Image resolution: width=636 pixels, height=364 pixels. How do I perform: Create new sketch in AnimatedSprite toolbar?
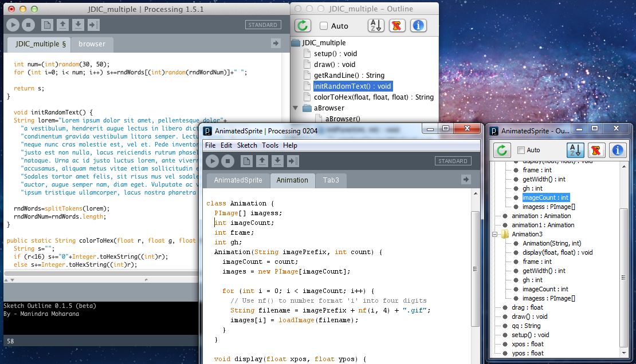click(x=246, y=161)
